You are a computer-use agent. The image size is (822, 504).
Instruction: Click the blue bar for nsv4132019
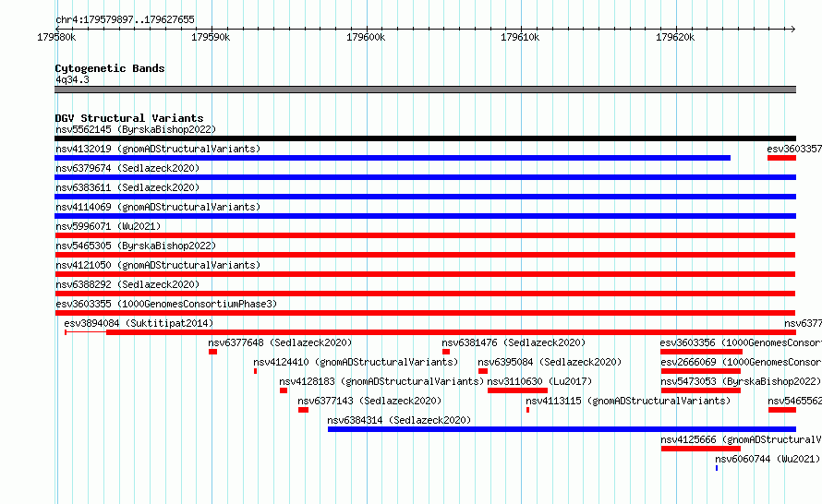[393, 158]
